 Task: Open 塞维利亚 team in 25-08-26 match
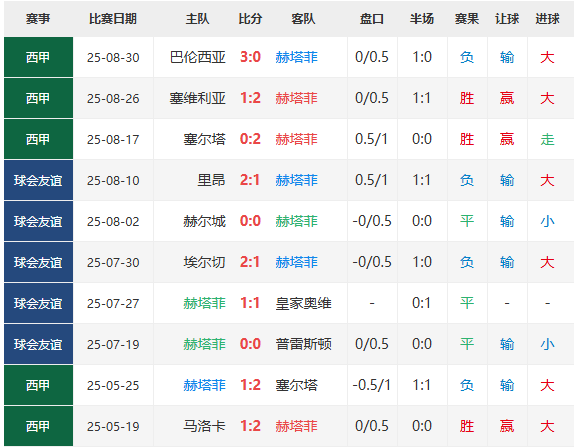(x=197, y=98)
